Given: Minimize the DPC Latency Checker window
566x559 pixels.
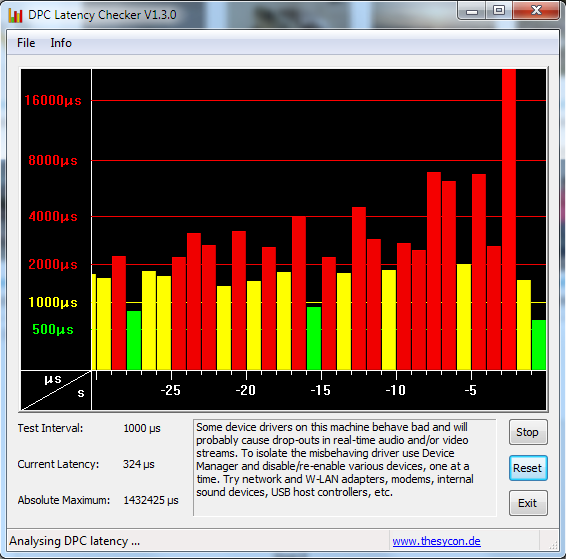Looking at the screenshot, I should pyautogui.click(x=472, y=10).
